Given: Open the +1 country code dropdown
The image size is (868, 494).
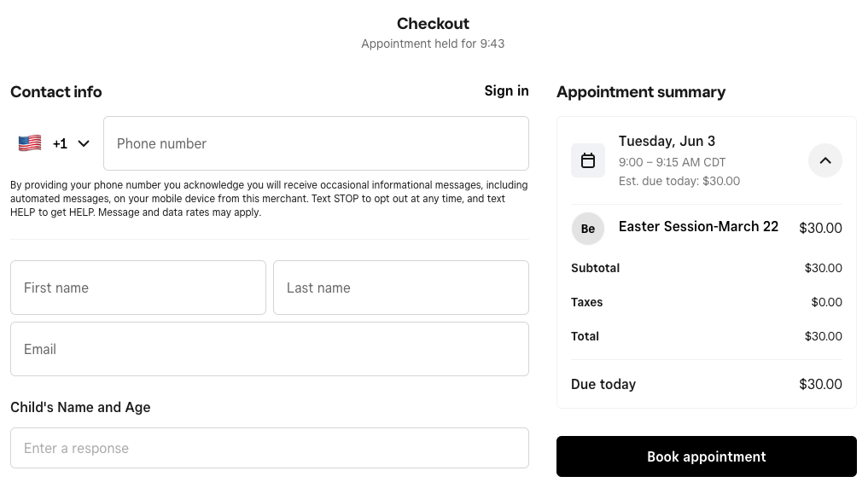Looking at the screenshot, I should [59, 143].
